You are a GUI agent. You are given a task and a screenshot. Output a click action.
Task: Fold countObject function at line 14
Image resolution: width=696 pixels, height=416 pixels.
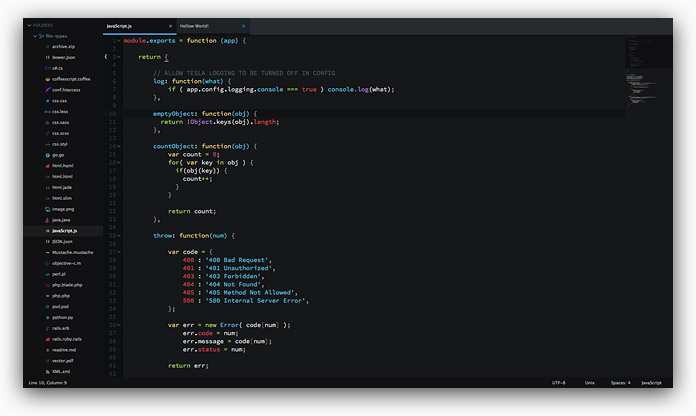tap(119, 146)
